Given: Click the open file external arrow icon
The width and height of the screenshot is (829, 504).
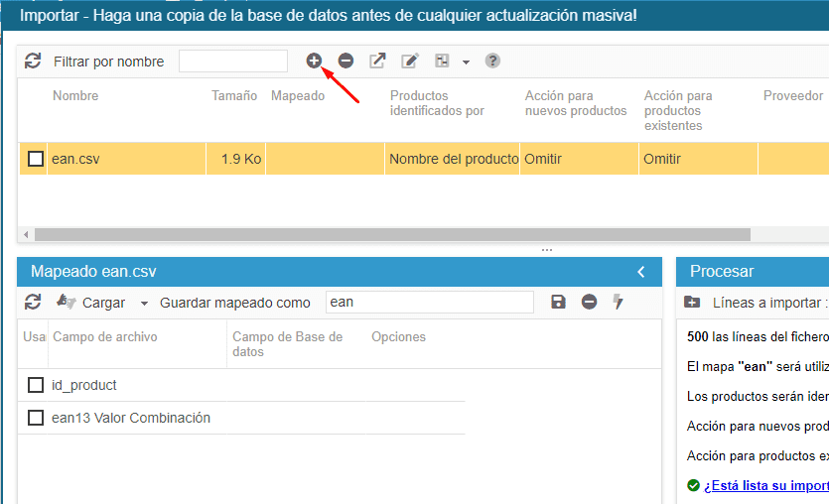Looking at the screenshot, I should (x=377, y=62).
